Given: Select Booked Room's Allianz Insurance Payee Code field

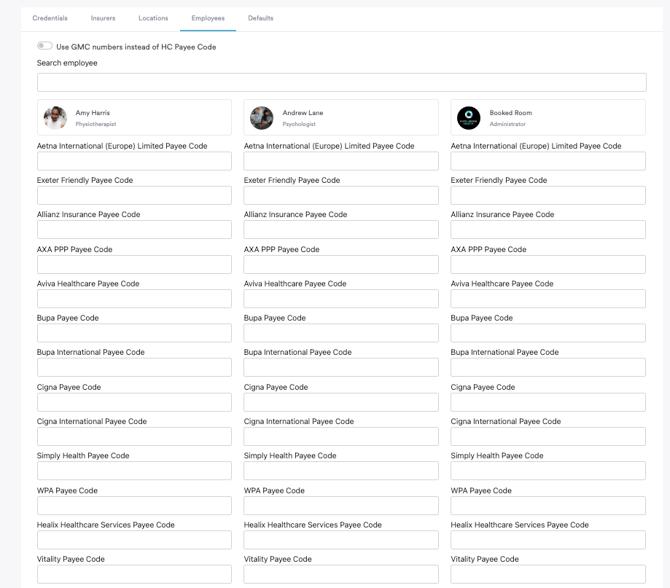Looking at the screenshot, I should pos(548,230).
